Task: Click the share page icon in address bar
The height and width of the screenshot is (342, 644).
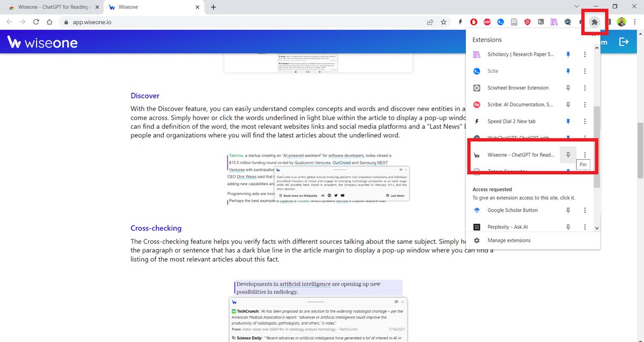Action: click(430, 22)
